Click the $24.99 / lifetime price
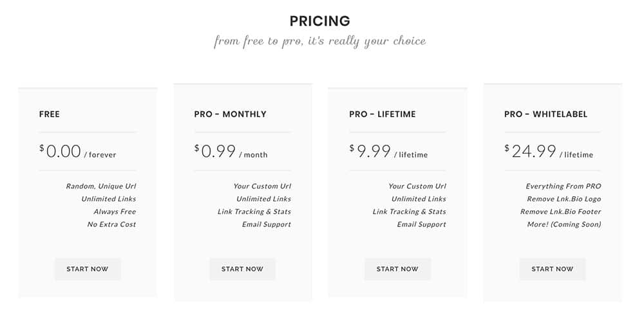This screenshot has height=321, width=644. [x=549, y=151]
